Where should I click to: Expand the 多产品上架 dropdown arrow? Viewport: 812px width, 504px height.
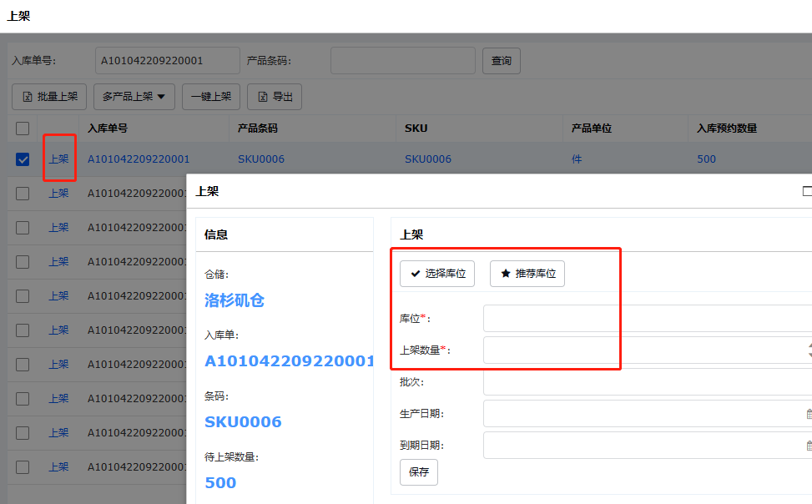[161, 97]
